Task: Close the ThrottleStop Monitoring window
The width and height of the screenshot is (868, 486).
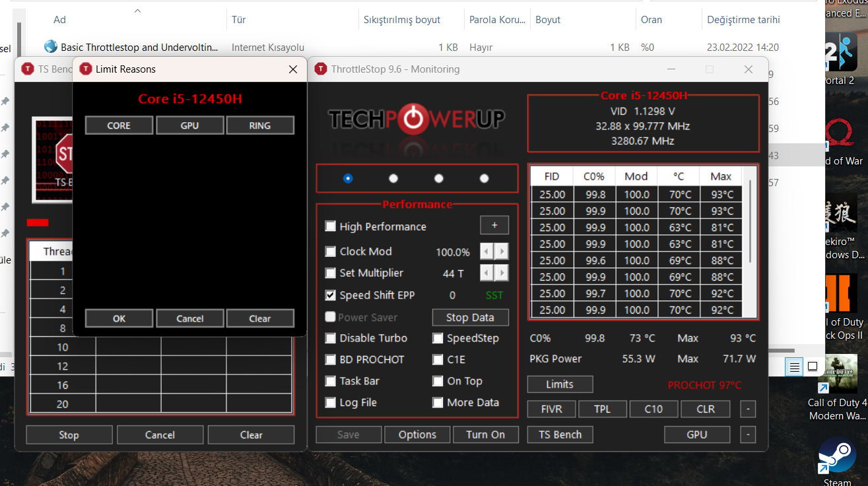Action: pyautogui.click(x=748, y=69)
